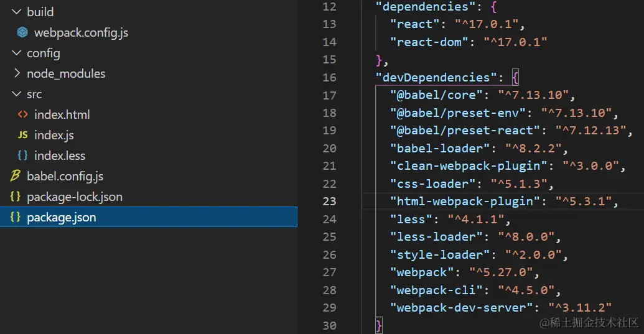Click the "@babel/preset-react" key text
Viewport: 644px width, 334px height.
[465, 131]
